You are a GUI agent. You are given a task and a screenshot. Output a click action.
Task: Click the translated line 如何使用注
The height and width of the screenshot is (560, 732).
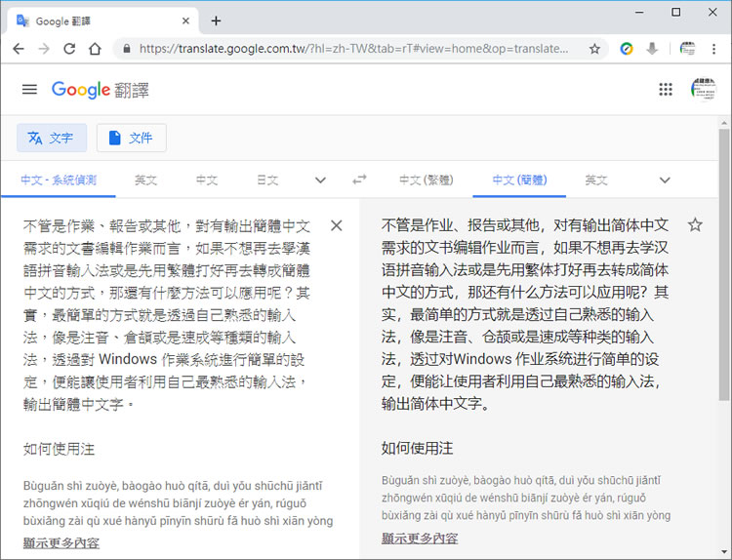[x=417, y=448]
